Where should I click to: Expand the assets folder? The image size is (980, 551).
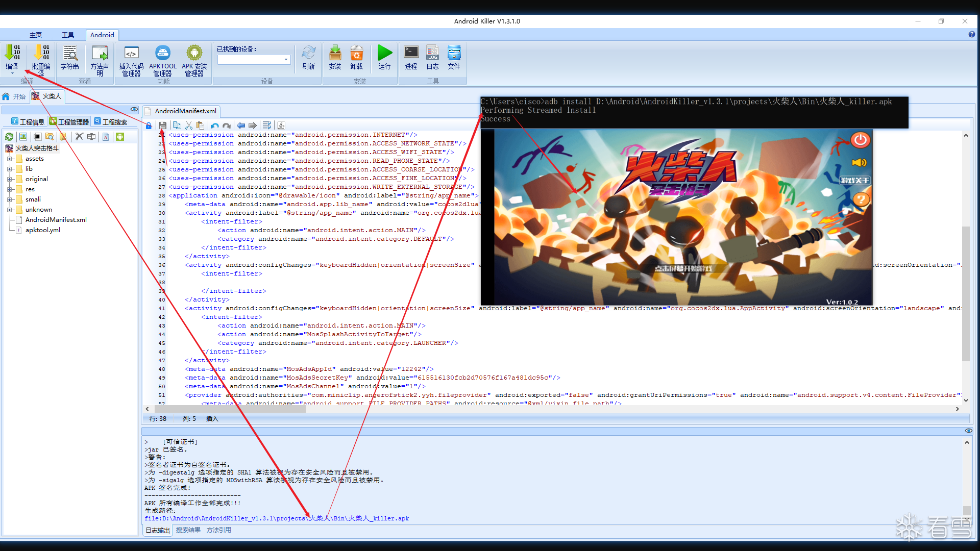(x=10, y=159)
